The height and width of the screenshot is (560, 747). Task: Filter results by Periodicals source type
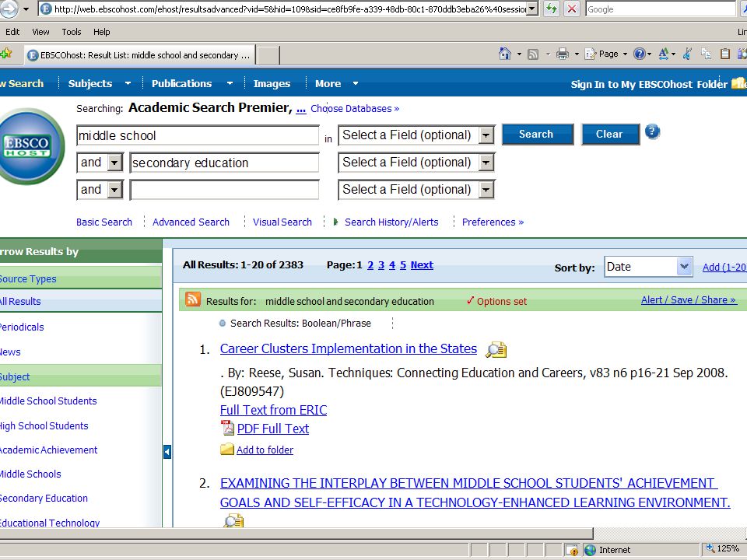[x=22, y=327]
